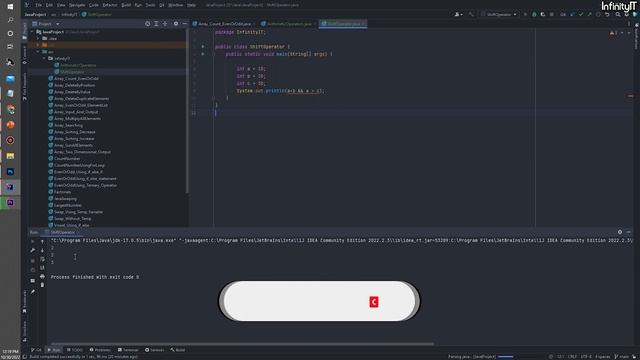The width and height of the screenshot is (640, 360).
Task: Open Array_DeleteByValue in project tree
Action: [x=69, y=92]
